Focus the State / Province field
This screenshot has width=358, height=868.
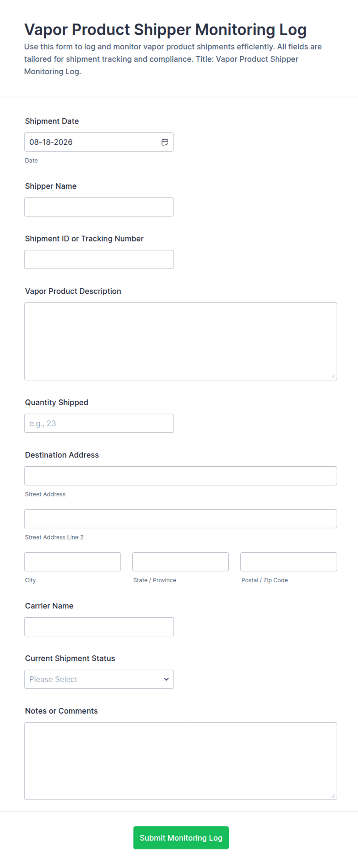[x=181, y=562]
